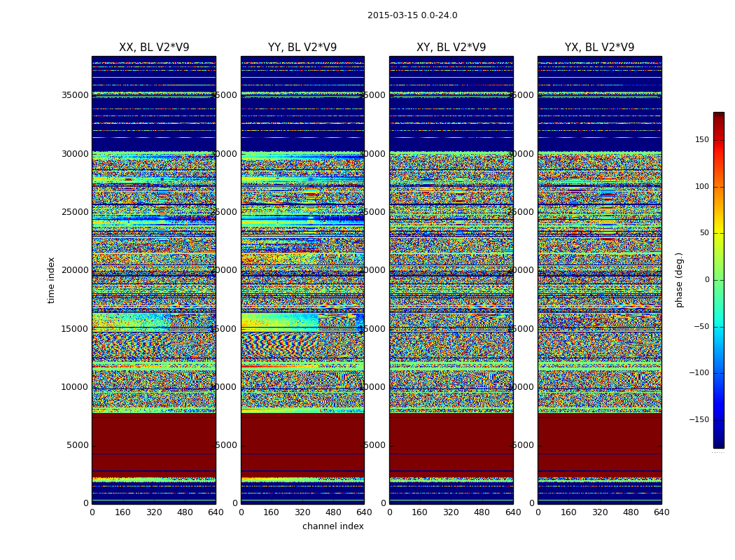Click the colorbar tick label 100

701,186
